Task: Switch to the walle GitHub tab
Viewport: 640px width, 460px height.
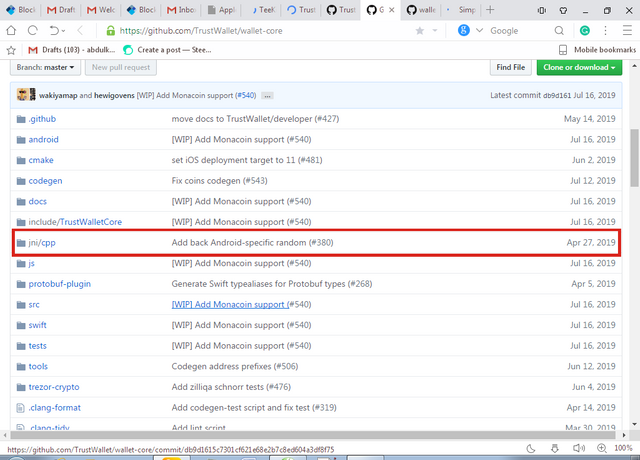Action: pos(421,10)
